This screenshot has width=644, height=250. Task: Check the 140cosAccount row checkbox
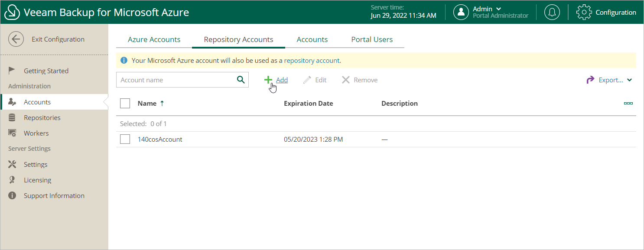(x=125, y=139)
